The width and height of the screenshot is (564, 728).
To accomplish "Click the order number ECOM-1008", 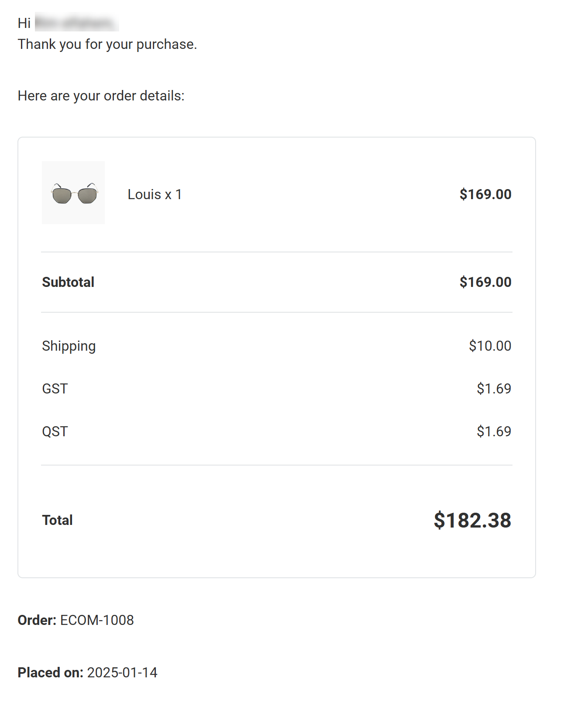I will tap(97, 620).
